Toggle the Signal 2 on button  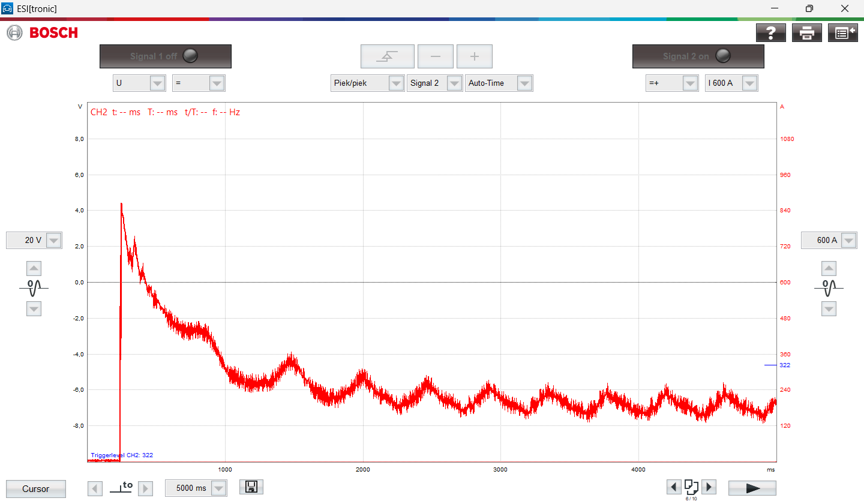(698, 56)
